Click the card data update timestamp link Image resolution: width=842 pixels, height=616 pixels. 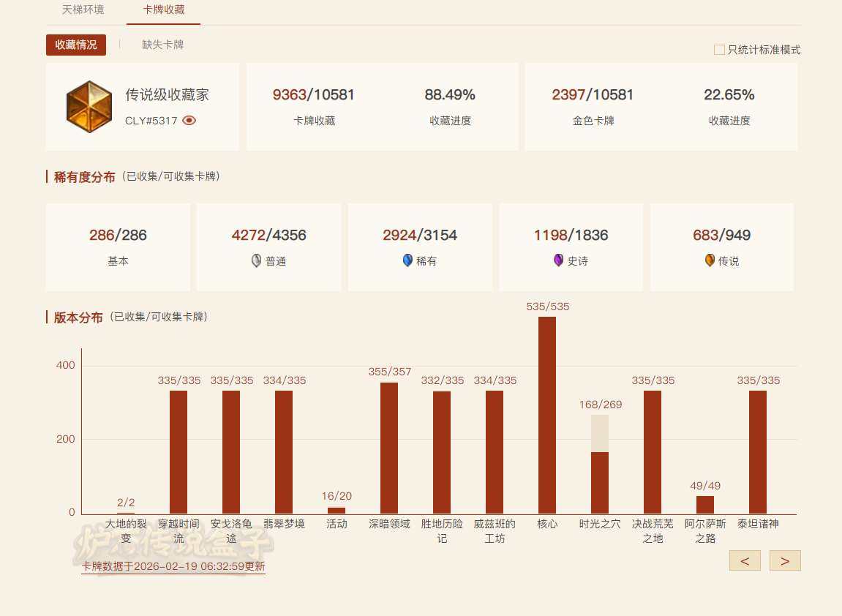[173, 566]
